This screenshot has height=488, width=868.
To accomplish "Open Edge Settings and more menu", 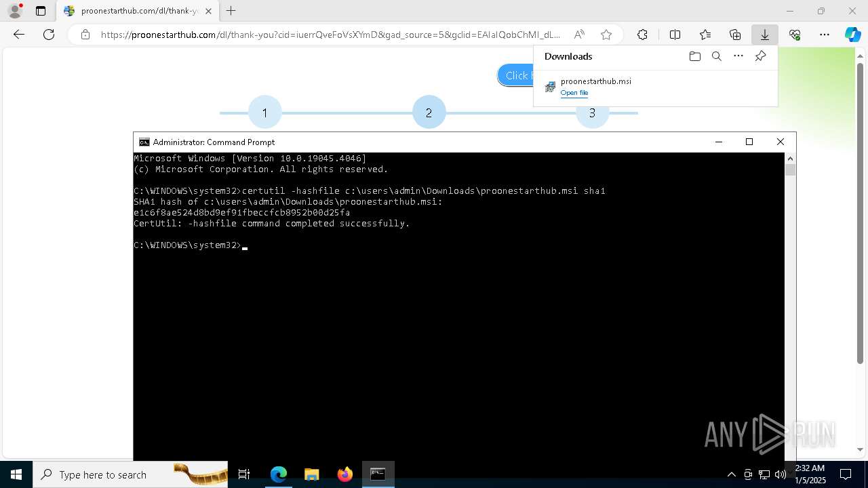I will (825, 35).
